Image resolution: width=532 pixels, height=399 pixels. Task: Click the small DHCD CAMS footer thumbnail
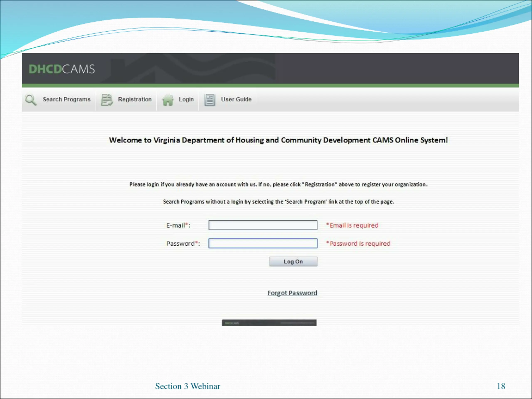pyautogui.click(x=269, y=323)
